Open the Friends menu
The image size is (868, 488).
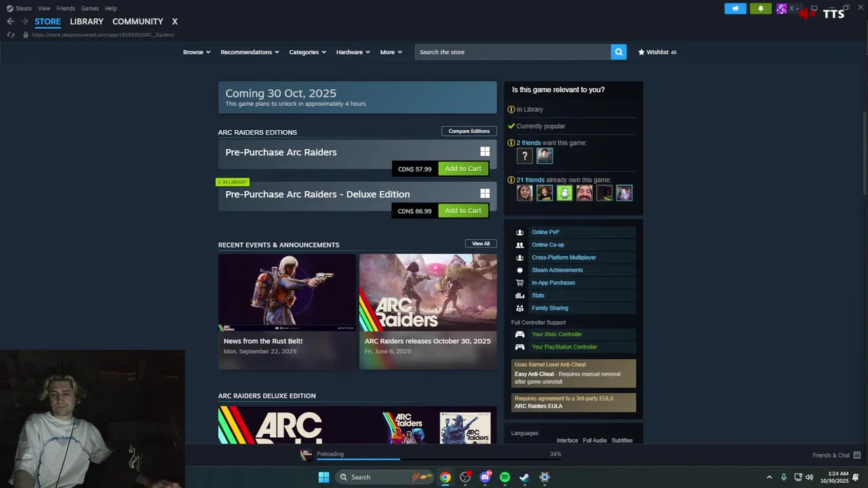[66, 8]
